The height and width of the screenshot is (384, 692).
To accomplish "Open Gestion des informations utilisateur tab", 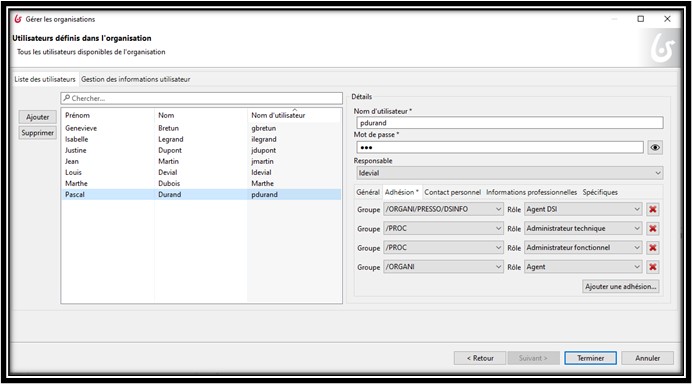I will click(135, 79).
